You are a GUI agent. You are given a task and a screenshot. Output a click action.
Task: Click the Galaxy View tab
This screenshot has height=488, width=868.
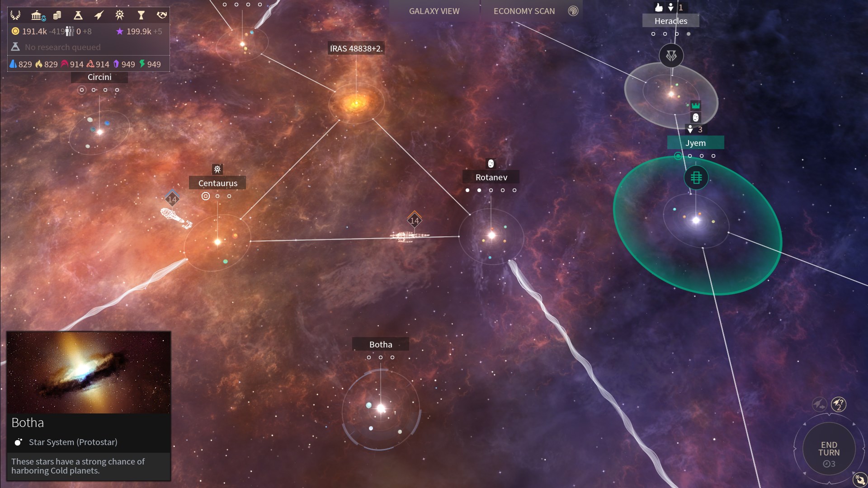(434, 11)
